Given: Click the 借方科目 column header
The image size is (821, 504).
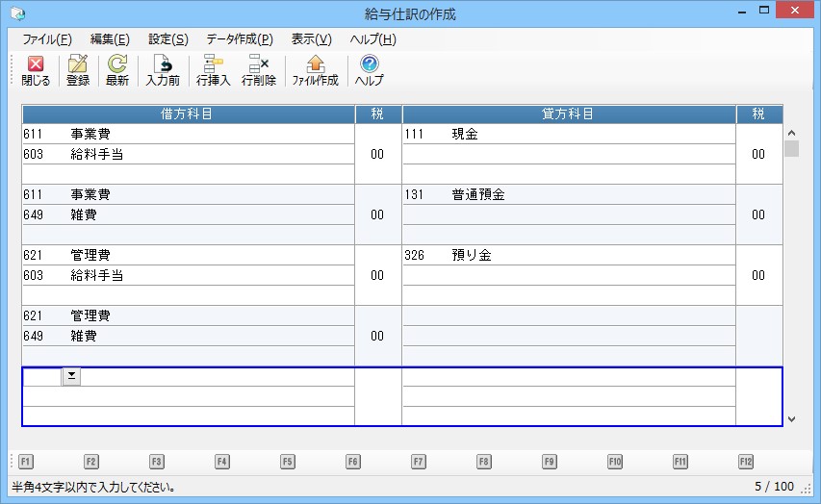Looking at the screenshot, I should (188, 114).
